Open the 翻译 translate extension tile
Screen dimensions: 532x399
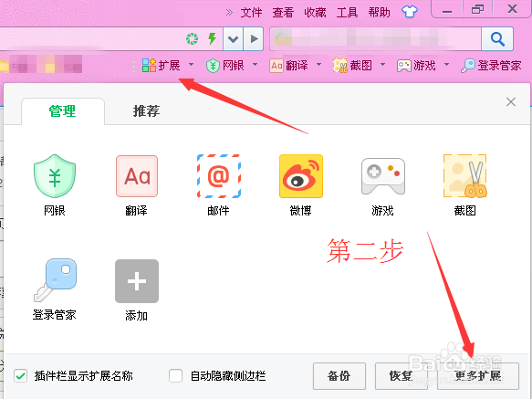136,185
